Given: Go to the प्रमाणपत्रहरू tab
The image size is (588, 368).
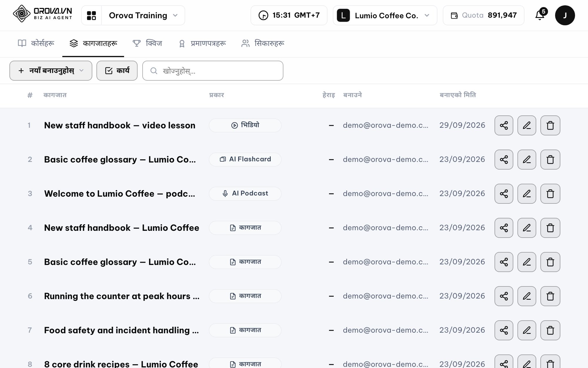Looking at the screenshot, I should tap(202, 44).
